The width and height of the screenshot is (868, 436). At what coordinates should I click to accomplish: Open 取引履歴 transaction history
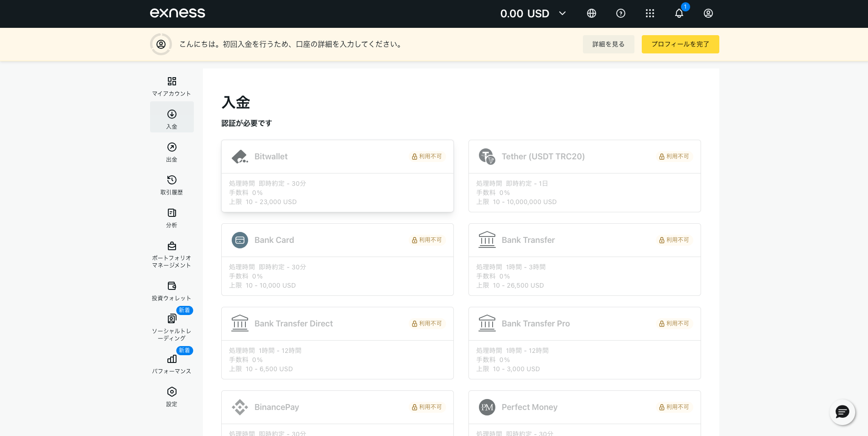pos(172,185)
